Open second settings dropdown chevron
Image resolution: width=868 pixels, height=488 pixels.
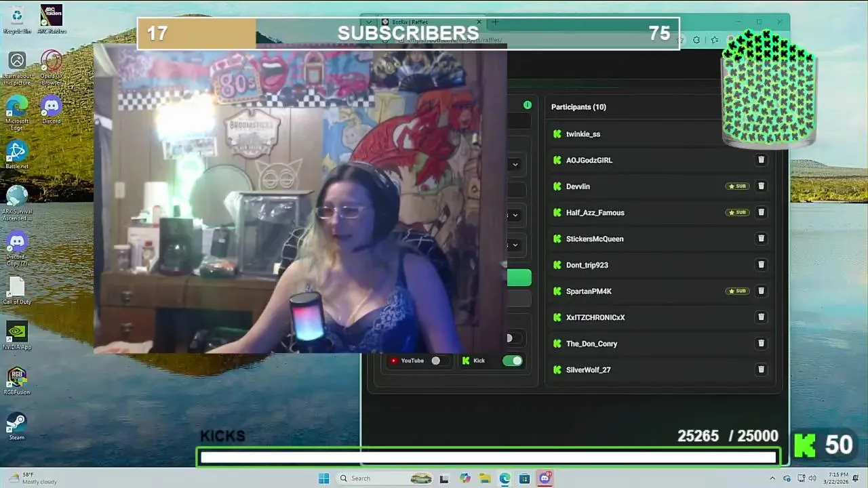point(515,215)
